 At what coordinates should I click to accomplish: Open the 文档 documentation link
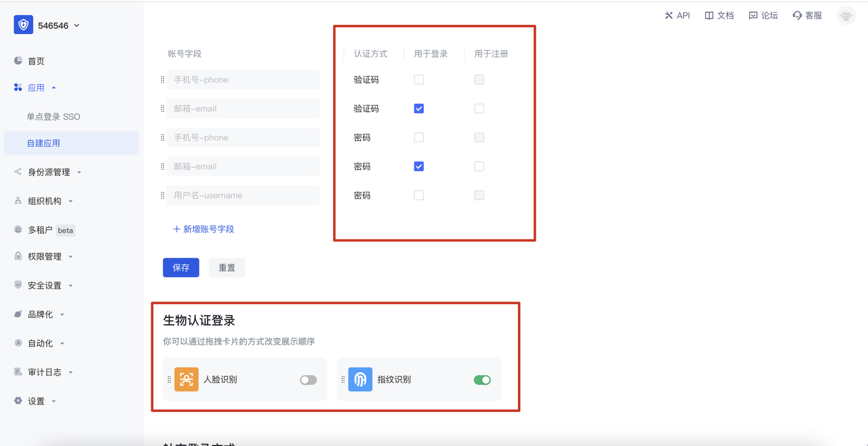[718, 15]
